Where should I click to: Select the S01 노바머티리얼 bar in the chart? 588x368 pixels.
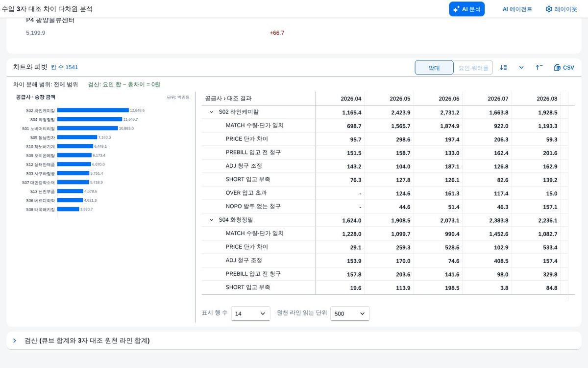(88, 129)
